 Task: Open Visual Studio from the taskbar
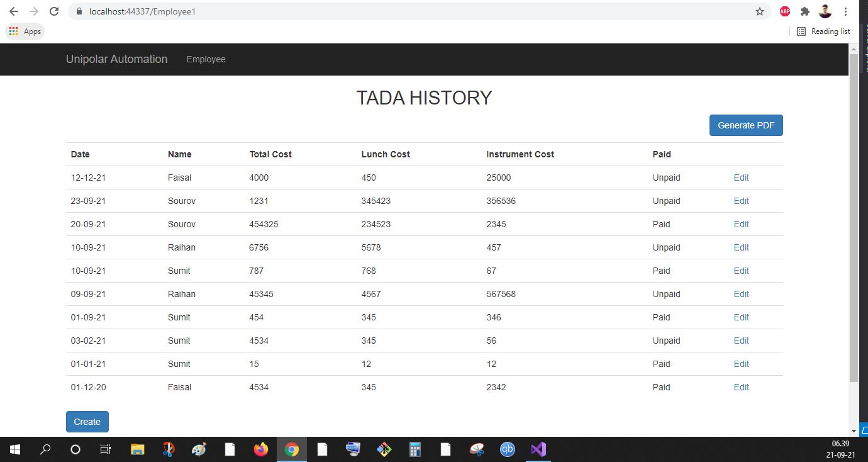(x=538, y=449)
